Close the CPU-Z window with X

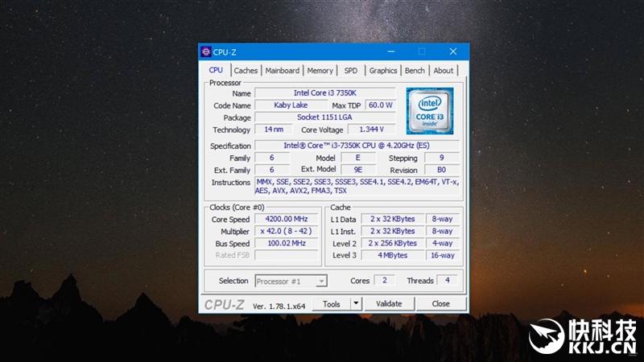[452, 51]
